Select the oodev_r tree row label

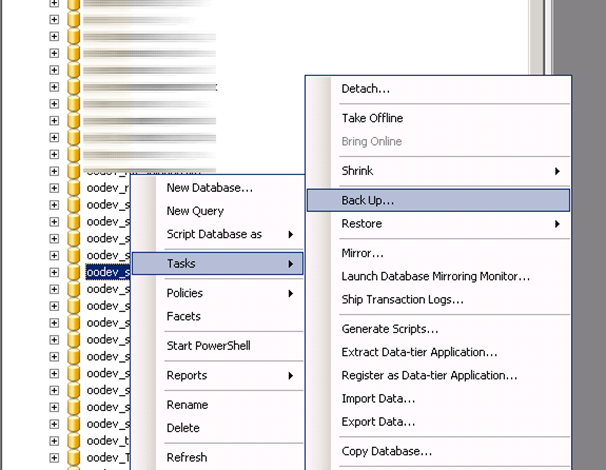(x=108, y=188)
